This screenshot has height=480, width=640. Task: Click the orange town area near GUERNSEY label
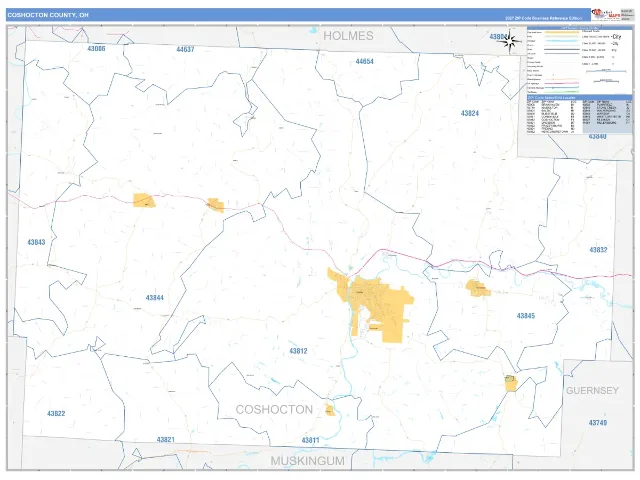tap(511, 384)
